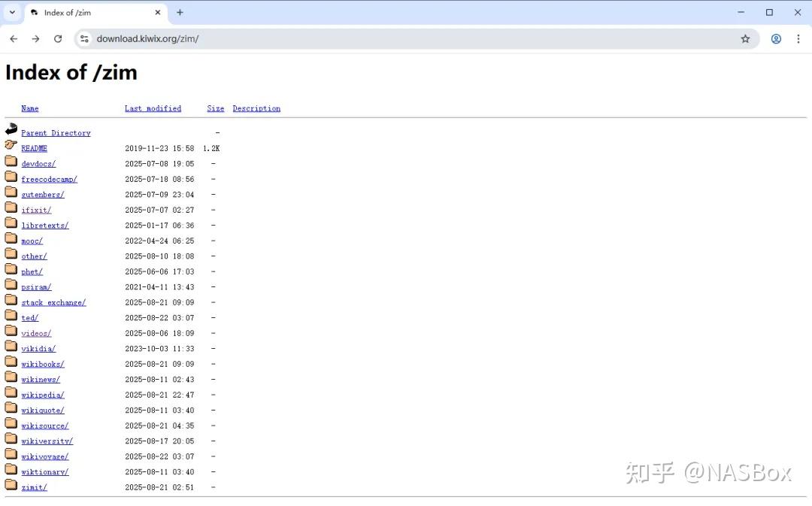Select the 'Index of /zim' tab
This screenshot has width=812, height=506.
tap(95, 13)
